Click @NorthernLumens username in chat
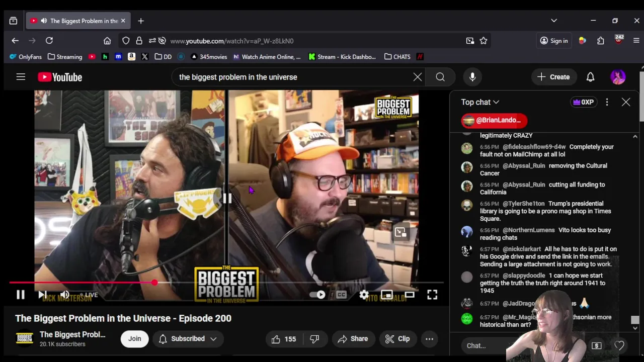Image resolution: width=644 pixels, height=362 pixels. [528, 230]
